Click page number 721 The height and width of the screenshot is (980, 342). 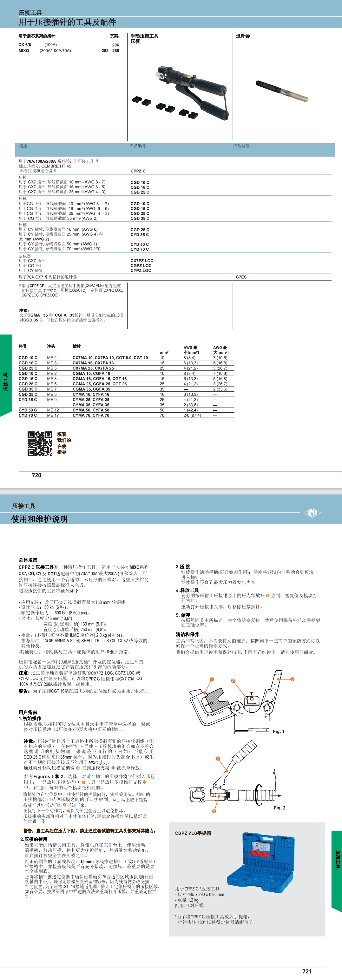coord(307,971)
